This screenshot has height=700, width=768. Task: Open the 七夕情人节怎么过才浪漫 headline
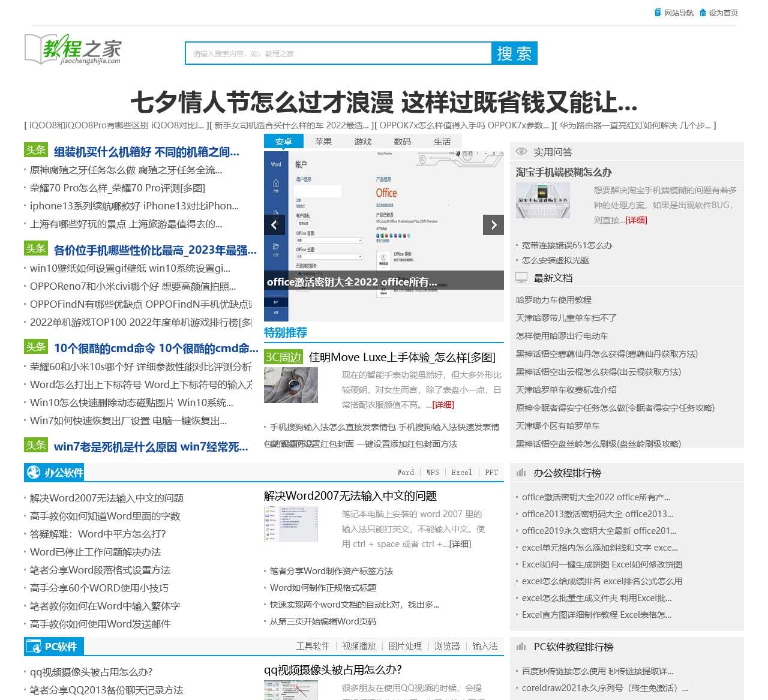coord(384,103)
